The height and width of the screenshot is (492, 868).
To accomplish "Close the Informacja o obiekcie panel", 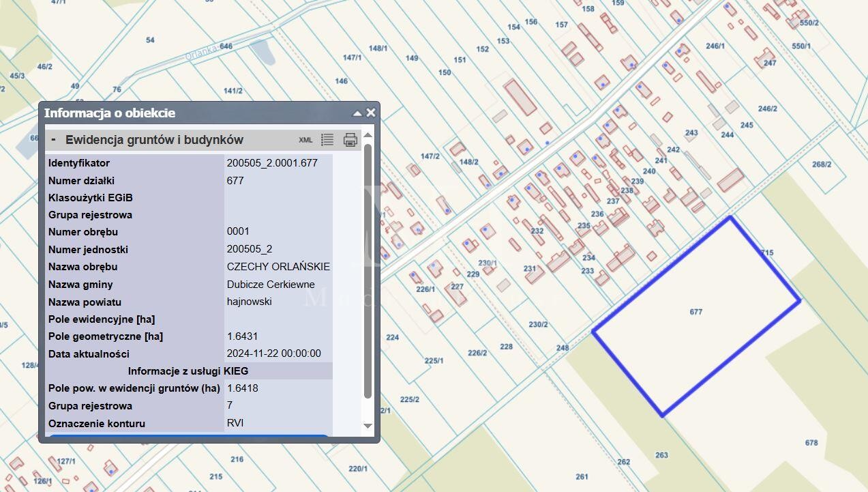I will coord(371,113).
